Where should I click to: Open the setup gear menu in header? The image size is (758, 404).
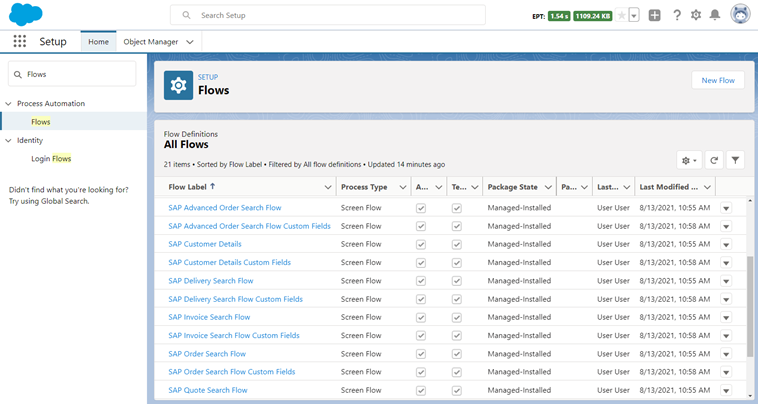click(x=696, y=15)
